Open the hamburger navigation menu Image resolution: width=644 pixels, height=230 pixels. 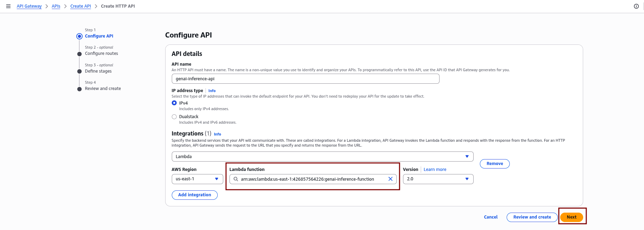8,6
